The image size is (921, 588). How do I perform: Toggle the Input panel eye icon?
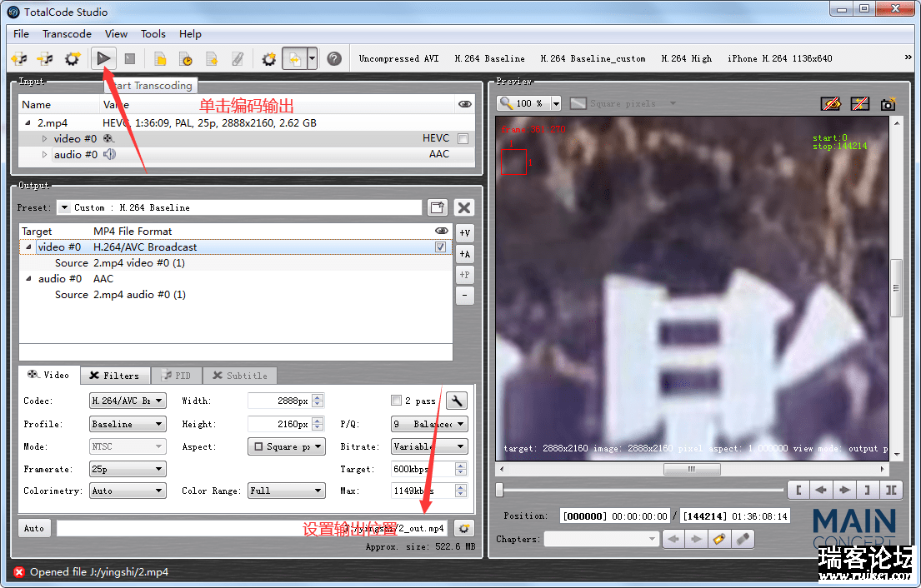coord(464,104)
